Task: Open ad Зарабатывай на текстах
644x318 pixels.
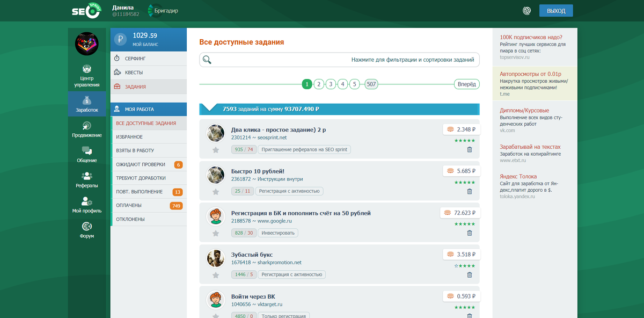Action: pyautogui.click(x=530, y=147)
